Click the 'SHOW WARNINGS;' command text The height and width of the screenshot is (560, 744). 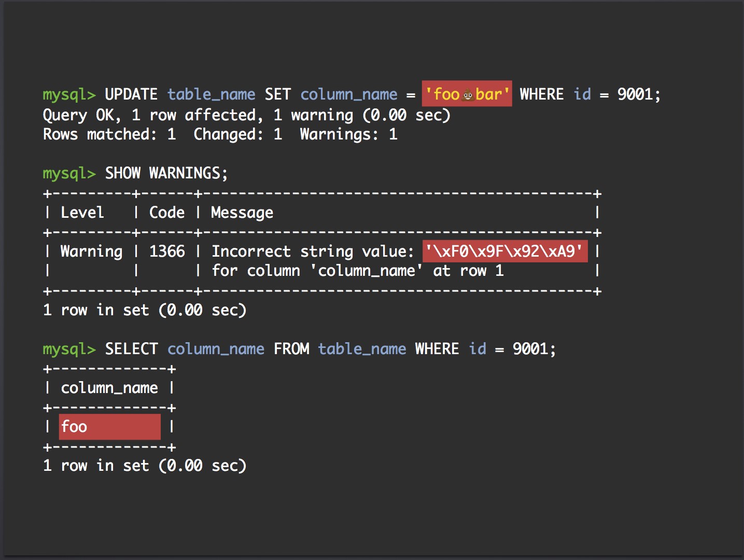coord(166,173)
